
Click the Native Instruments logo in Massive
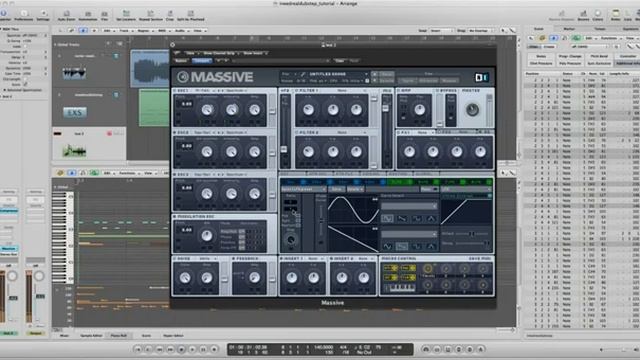482,77
